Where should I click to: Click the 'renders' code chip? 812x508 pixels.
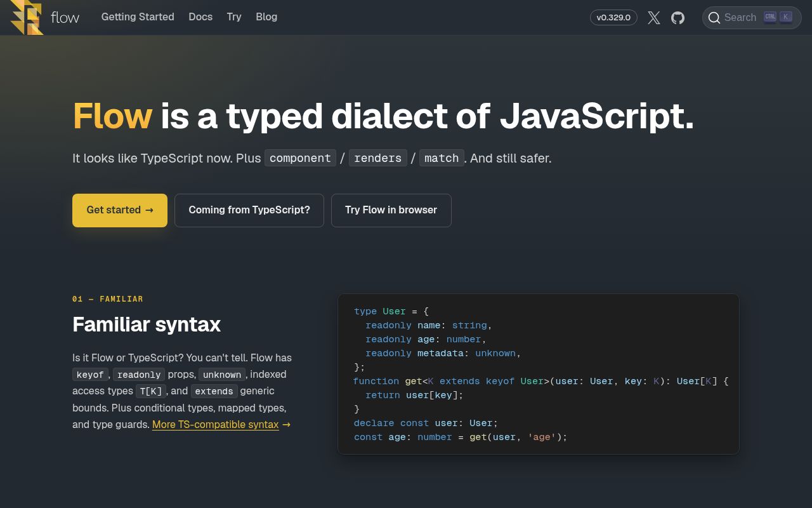(x=377, y=158)
